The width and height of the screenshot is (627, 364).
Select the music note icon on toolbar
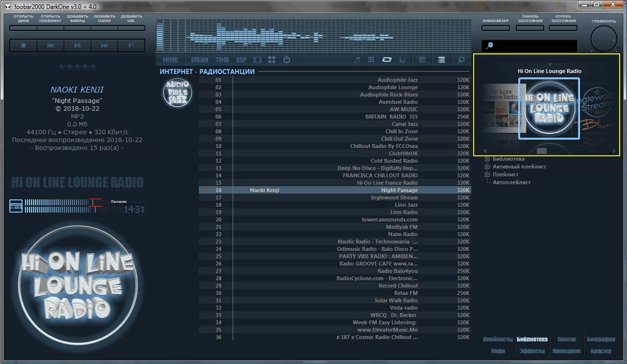pos(357,60)
